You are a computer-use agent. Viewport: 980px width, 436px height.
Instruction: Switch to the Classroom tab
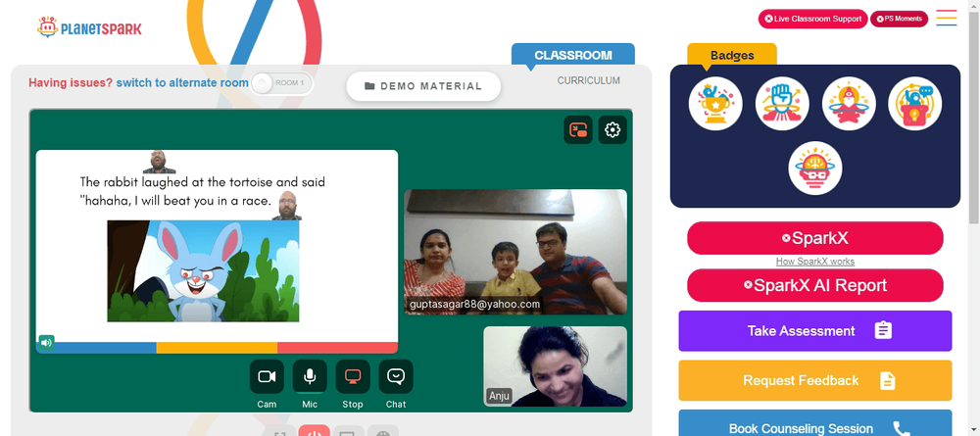click(x=573, y=55)
